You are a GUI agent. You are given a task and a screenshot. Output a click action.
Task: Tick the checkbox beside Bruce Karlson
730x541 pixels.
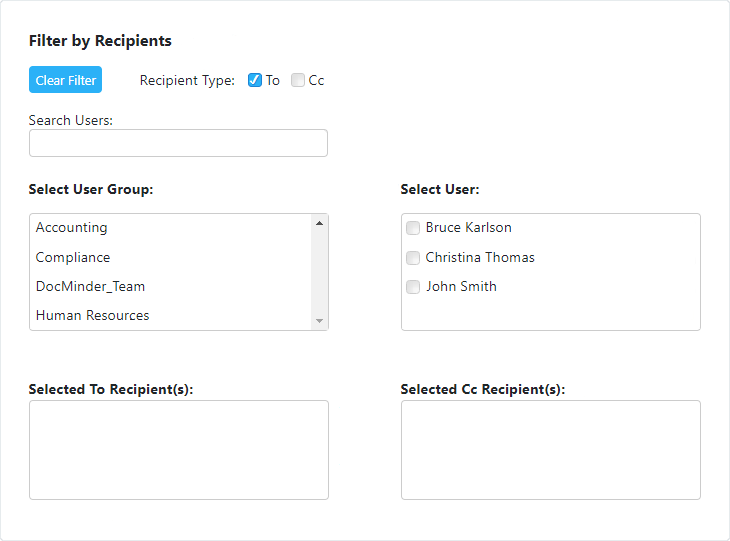(413, 228)
